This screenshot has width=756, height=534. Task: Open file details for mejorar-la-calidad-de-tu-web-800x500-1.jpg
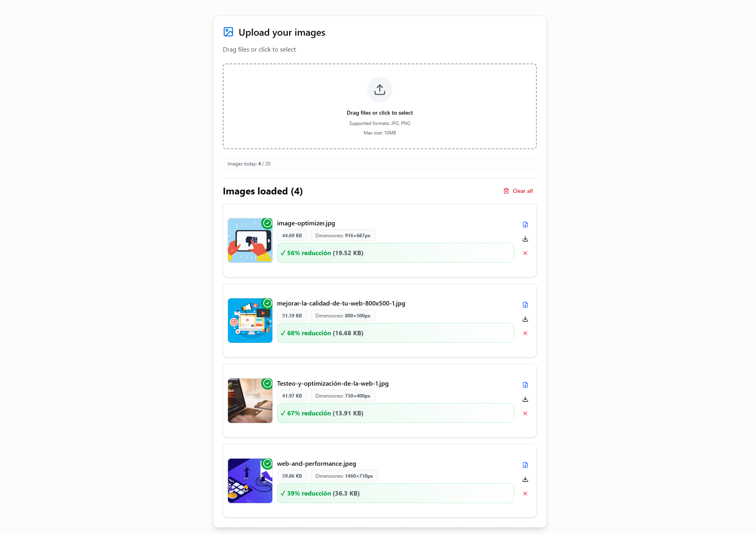click(x=525, y=305)
